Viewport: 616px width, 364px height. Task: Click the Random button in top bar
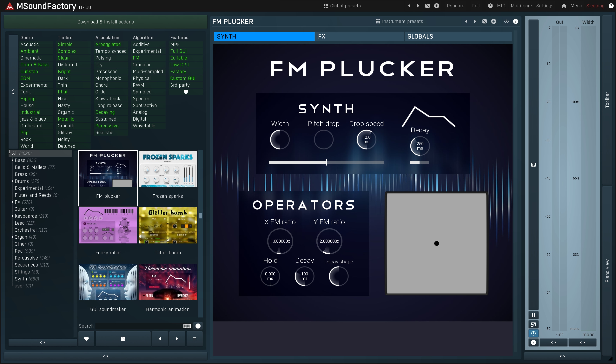(455, 6)
